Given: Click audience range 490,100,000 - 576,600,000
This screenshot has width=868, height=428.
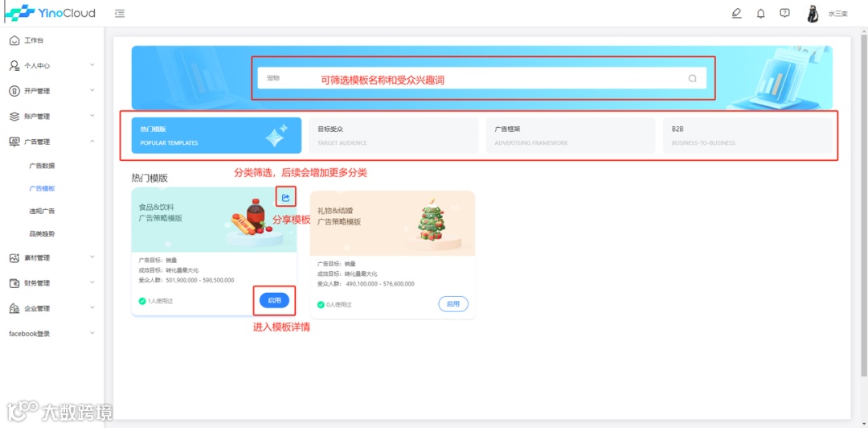Looking at the screenshot, I should click(379, 284).
